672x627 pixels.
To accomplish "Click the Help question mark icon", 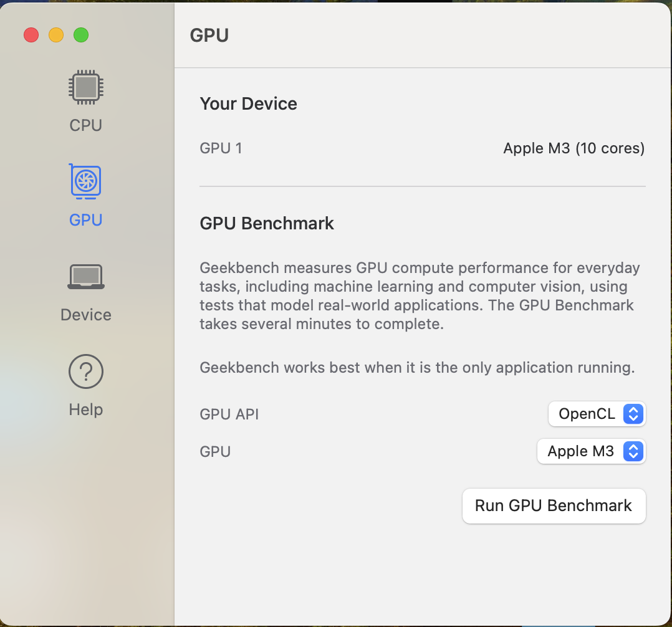I will 86,372.
